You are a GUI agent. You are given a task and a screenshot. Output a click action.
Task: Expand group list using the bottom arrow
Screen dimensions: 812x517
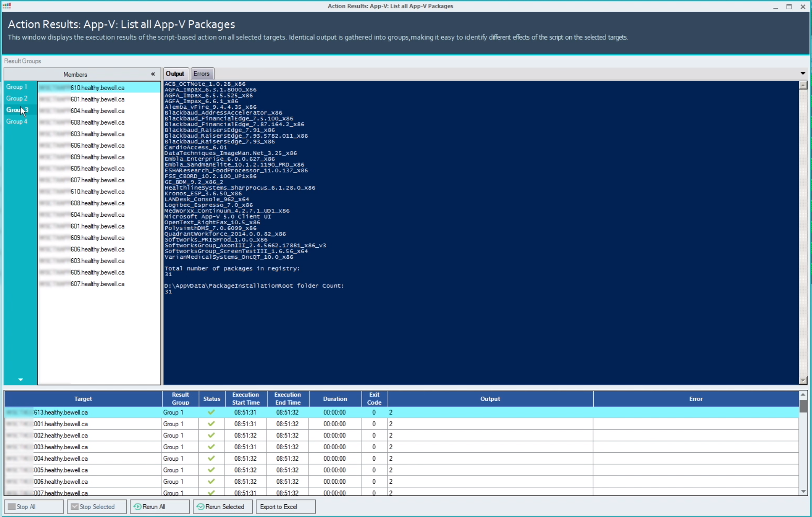point(21,380)
